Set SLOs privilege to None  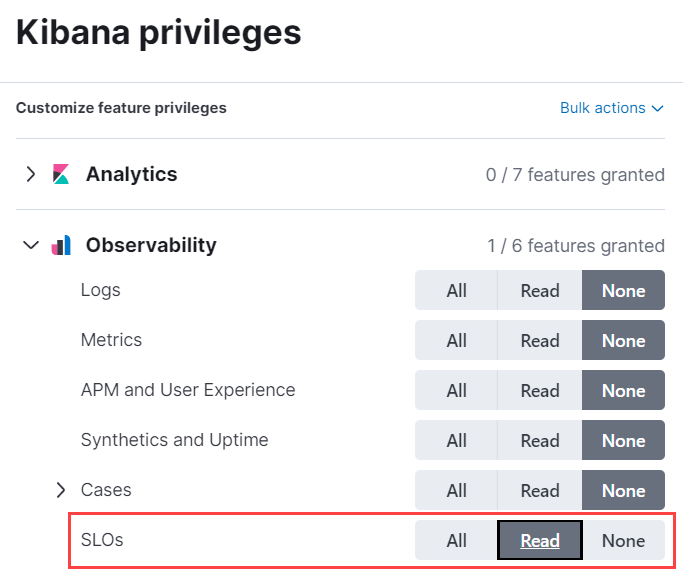click(623, 541)
